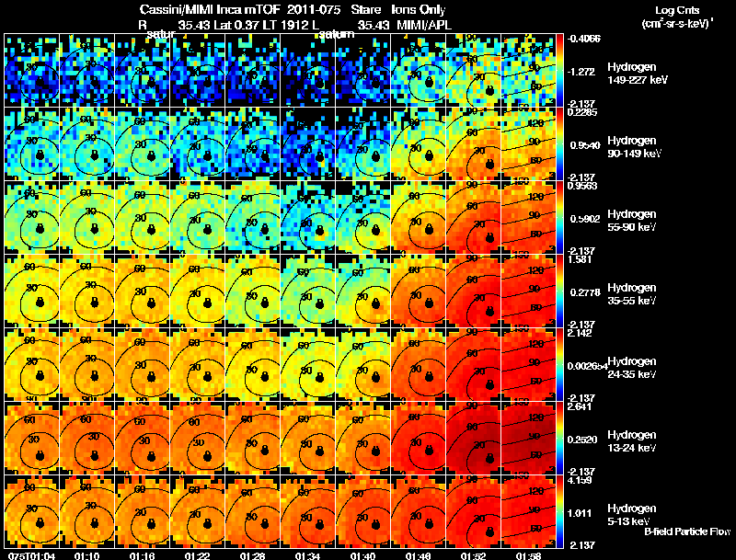Open the Hydrogen 13-24 keV panel at 01:52
The width and height of the screenshot is (736, 560).
pos(474,439)
